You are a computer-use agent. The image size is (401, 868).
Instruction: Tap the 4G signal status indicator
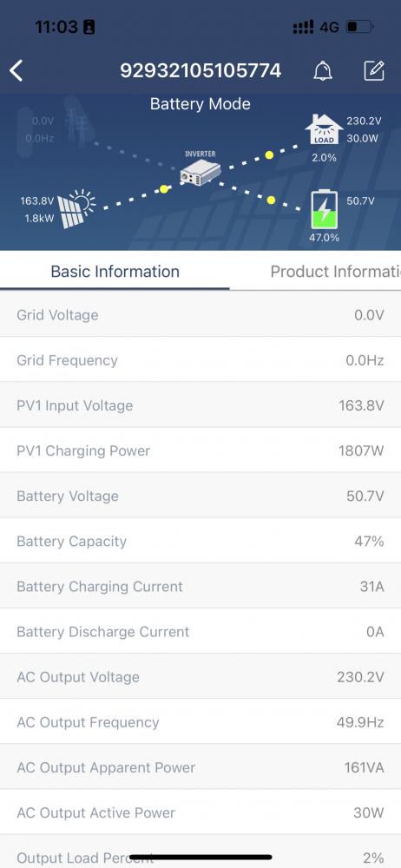point(329,27)
